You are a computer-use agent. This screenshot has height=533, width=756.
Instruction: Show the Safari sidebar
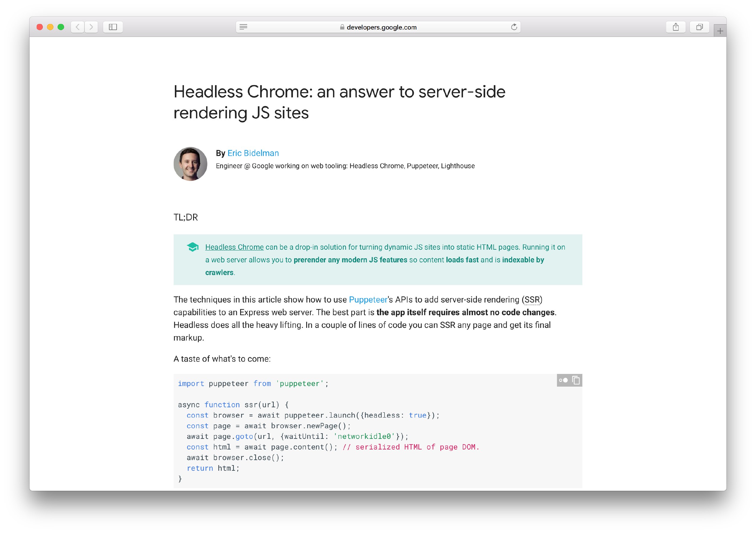click(x=113, y=27)
